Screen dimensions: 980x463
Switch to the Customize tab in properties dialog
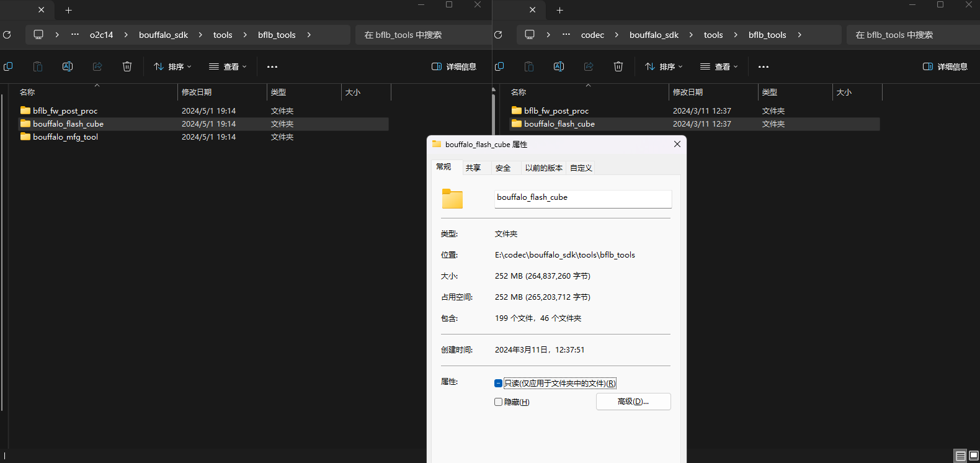[581, 168]
